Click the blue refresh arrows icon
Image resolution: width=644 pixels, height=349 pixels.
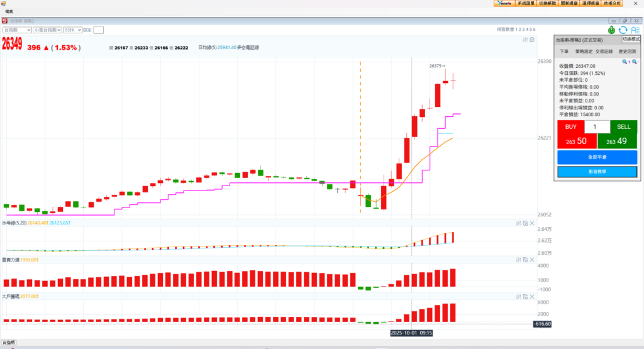coord(623,30)
